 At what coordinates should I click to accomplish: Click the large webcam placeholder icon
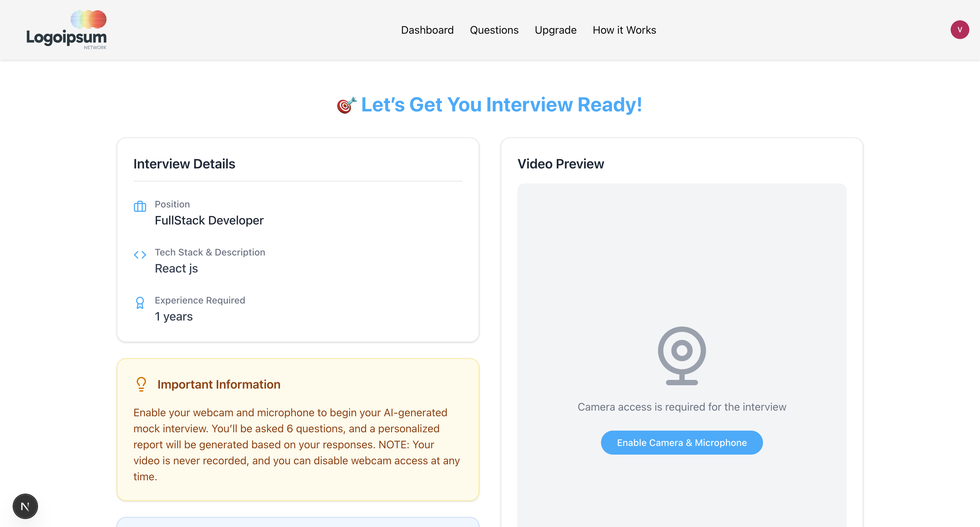point(682,356)
